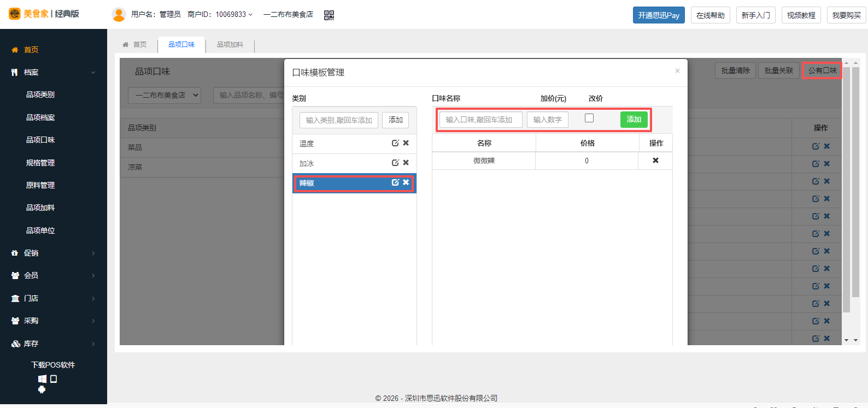Viewport: 868px width, 408px height.
Task: Edit the 温度 flavor category
Action: pyautogui.click(x=395, y=143)
